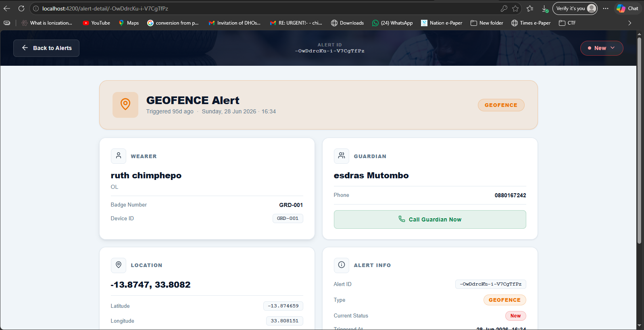Click the Alert Info icon
This screenshot has height=330, width=644.
(342, 265)
